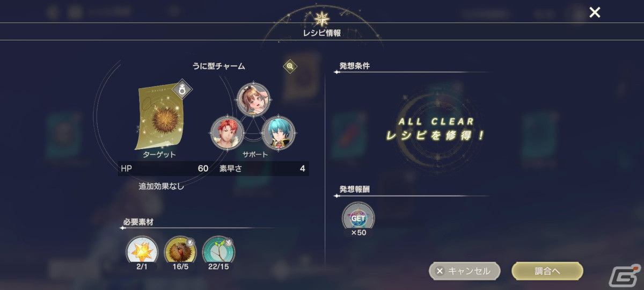Select the red-haired support character portrait
The image size is (644, 290).
tap(228, 132)
